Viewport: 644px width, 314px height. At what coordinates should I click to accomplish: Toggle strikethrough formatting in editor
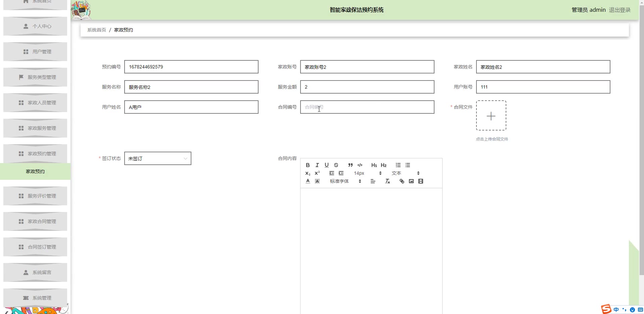[336, 165]
